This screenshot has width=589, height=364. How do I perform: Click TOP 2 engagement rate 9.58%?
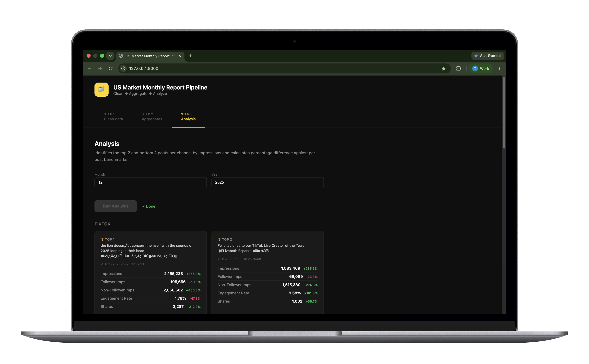295,293
